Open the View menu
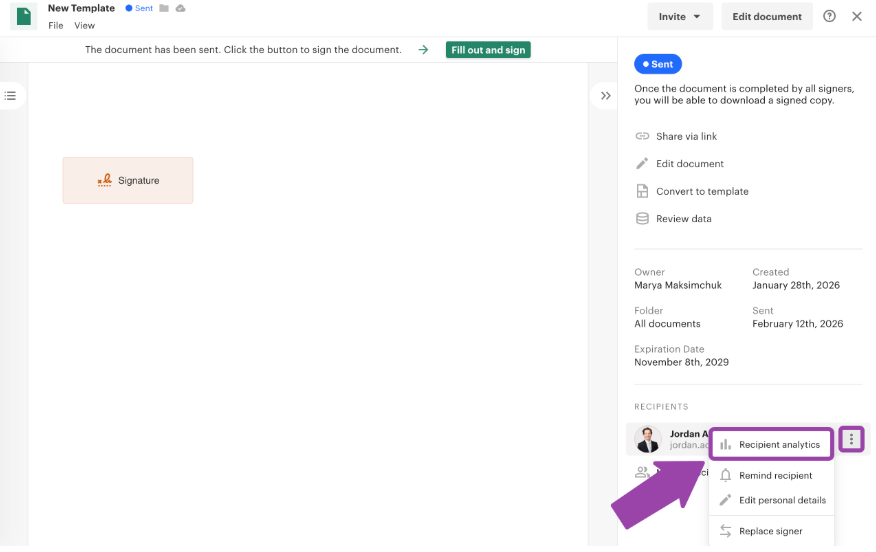 (84, 26)
